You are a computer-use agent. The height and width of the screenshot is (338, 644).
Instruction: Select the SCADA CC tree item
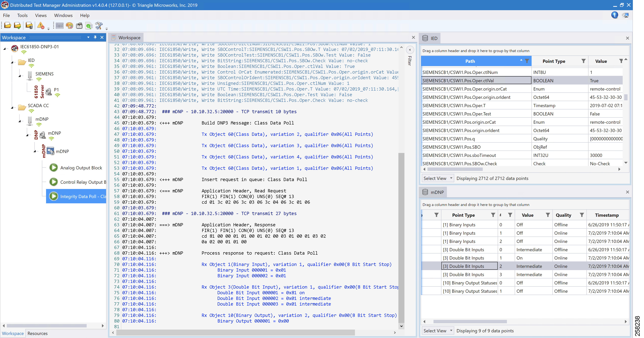tap(38, 105)
